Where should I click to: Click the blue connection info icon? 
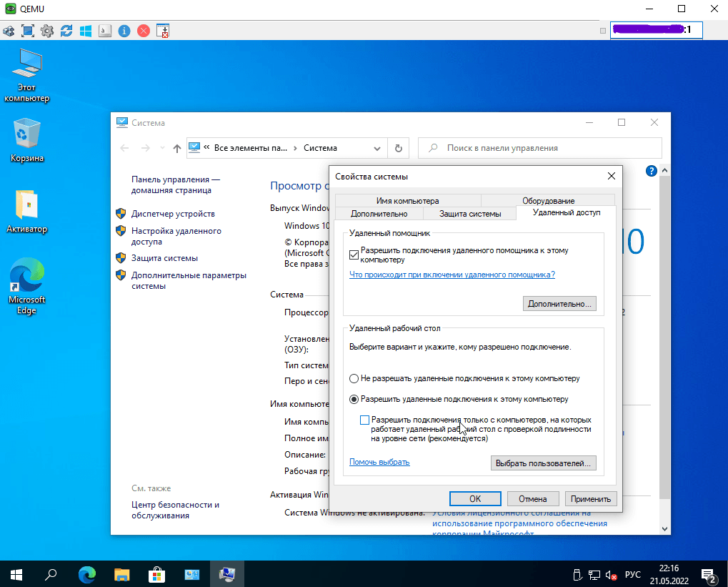tap(124, 31)
